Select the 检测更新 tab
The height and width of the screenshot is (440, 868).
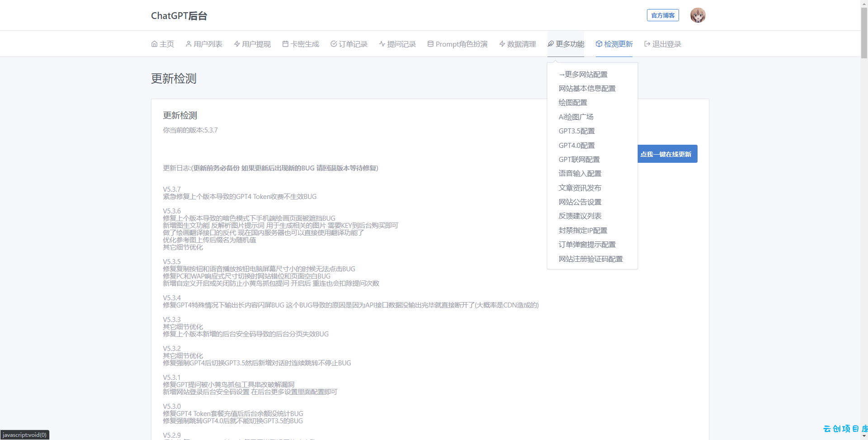pyautogui.click(x=614, y=44)
